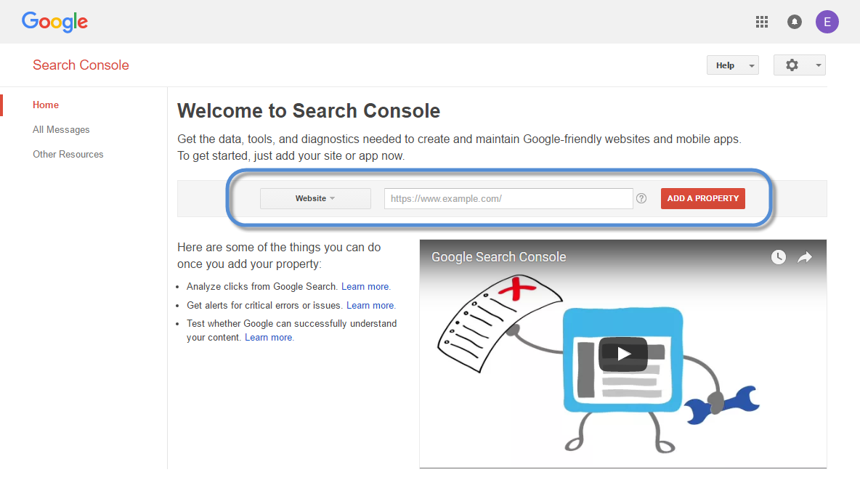Click the Google logo
This screenshot has width=860, height=504.
[x=55, y=22]
